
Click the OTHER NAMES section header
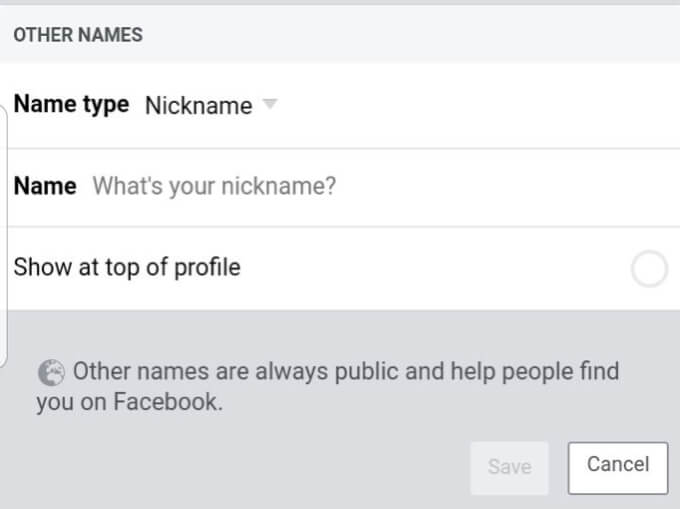coord(78,35)
